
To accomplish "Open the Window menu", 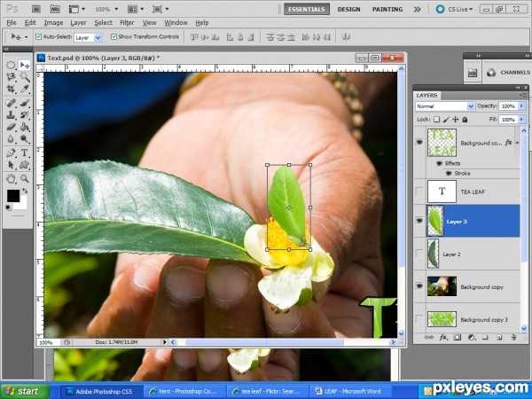I will (x=176, y=23).
